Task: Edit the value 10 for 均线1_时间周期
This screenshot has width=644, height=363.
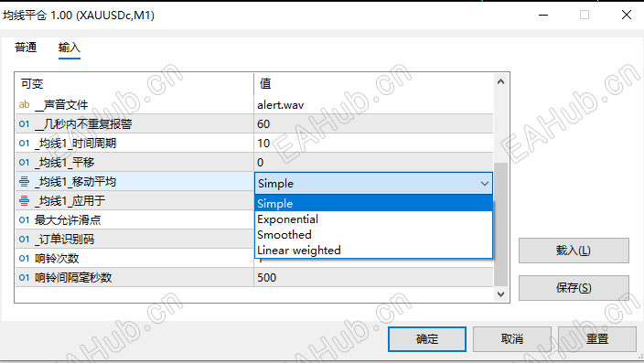Action: point(373,144)
